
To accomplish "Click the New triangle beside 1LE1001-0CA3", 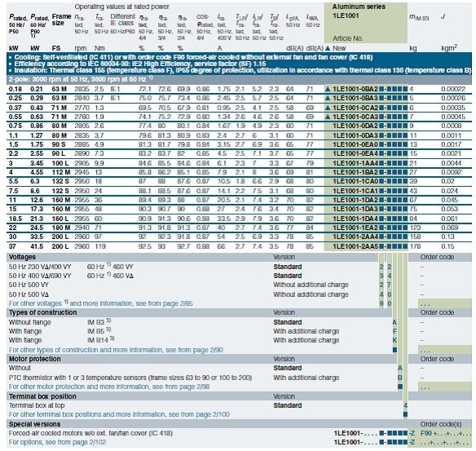I will (328, 117).
